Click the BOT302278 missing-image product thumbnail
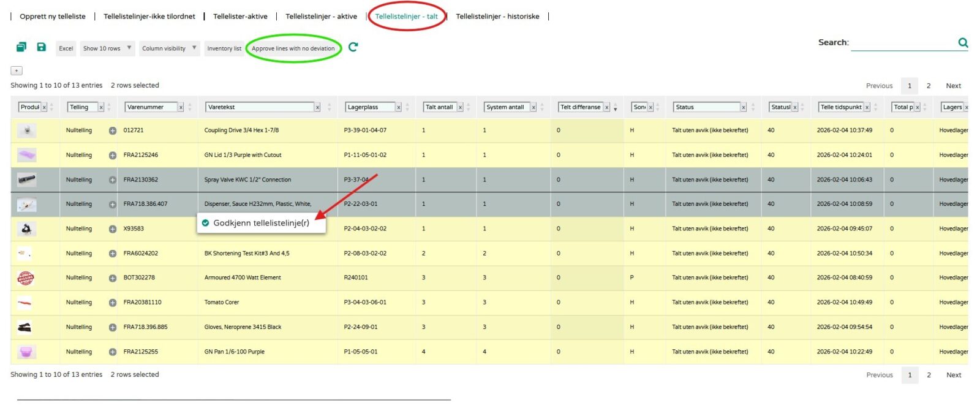 pyautogui.click(x=26, y=278)
